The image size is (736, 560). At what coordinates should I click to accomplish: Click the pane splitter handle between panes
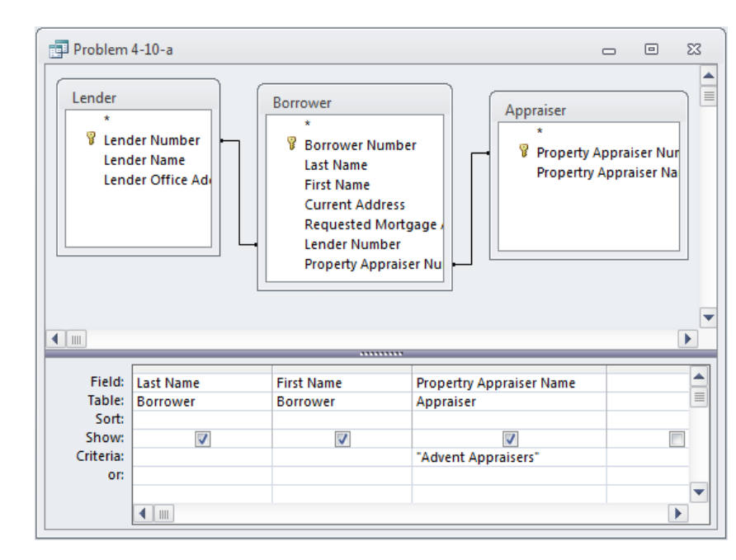point(380,353)
